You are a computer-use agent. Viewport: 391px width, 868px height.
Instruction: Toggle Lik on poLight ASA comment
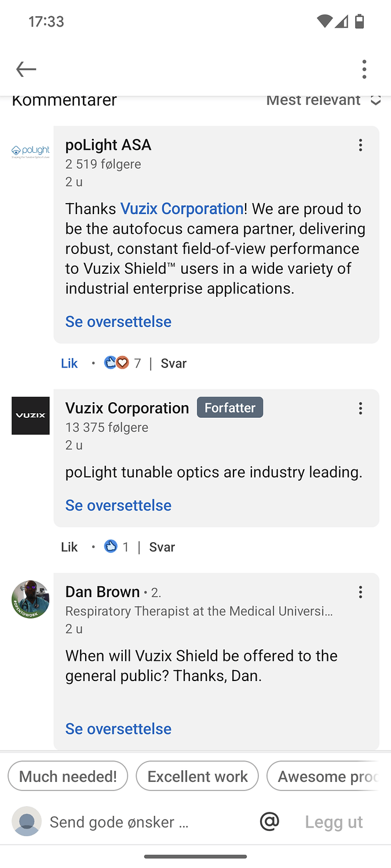pyautogui.click(x=70, y=363)
